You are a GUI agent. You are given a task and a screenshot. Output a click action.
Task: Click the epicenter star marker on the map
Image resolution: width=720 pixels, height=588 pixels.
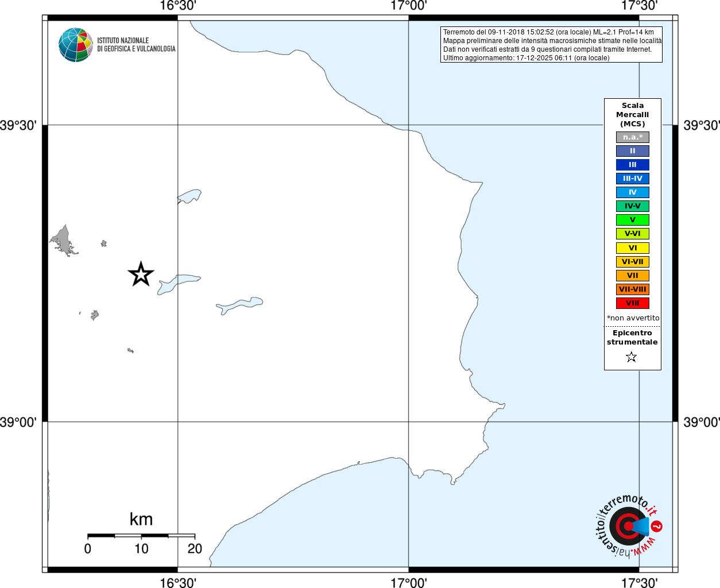[x=141, y=274]
